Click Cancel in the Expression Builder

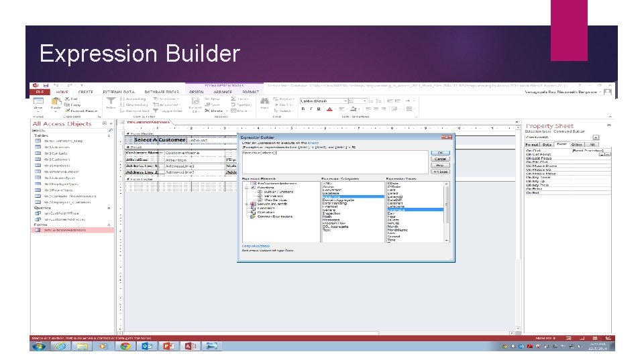click(440, 159)
